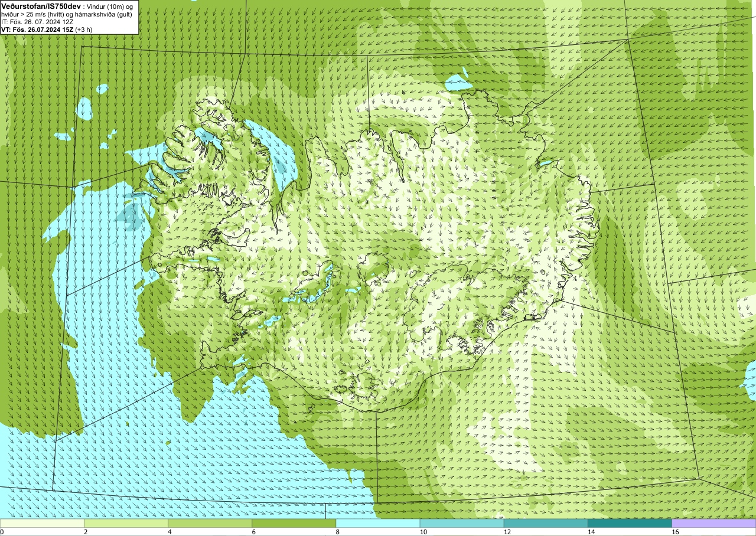Click the legend scale label '8'
756x536 pixels.
(x=338, y=532)
